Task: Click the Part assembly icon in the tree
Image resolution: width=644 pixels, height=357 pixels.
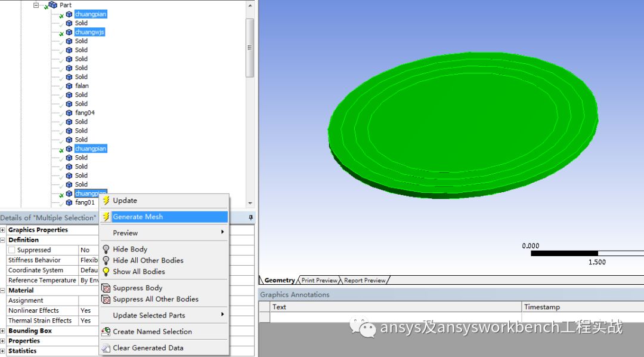Action: [52, 5]
